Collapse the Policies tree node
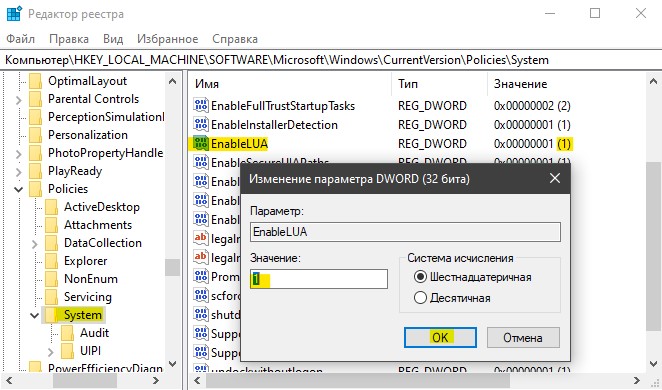This screenshot has width=662, height=390. [19, 190]
